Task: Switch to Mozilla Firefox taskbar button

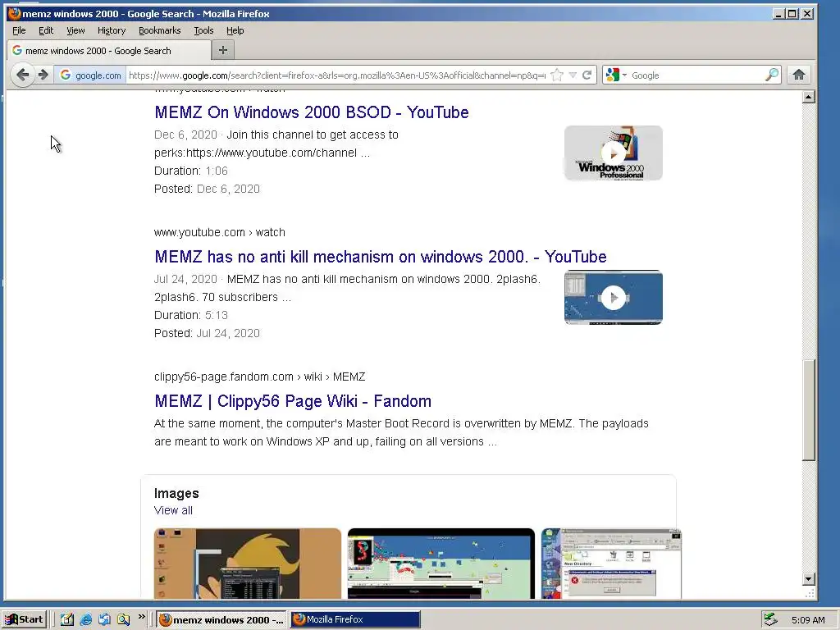Action: (355, 620)
